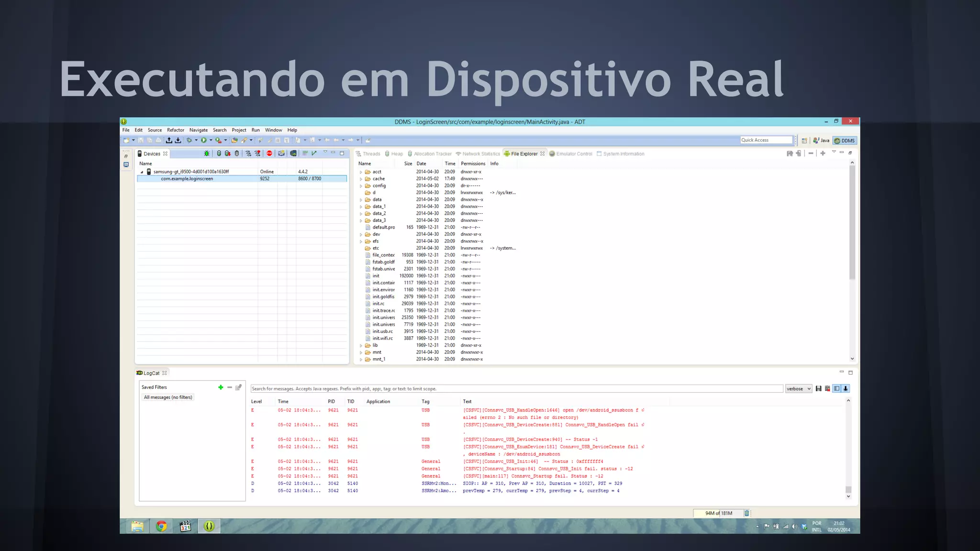
Task: Switch to Java perspective
Action: pos(821,141)
